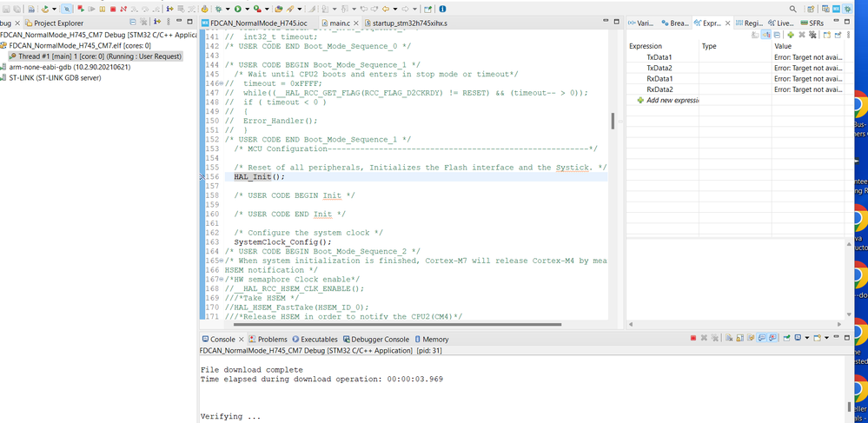This screenshot has width=868, height=423.
Task: Click the HAL_Init(); code line
Action: coord(259,177)
